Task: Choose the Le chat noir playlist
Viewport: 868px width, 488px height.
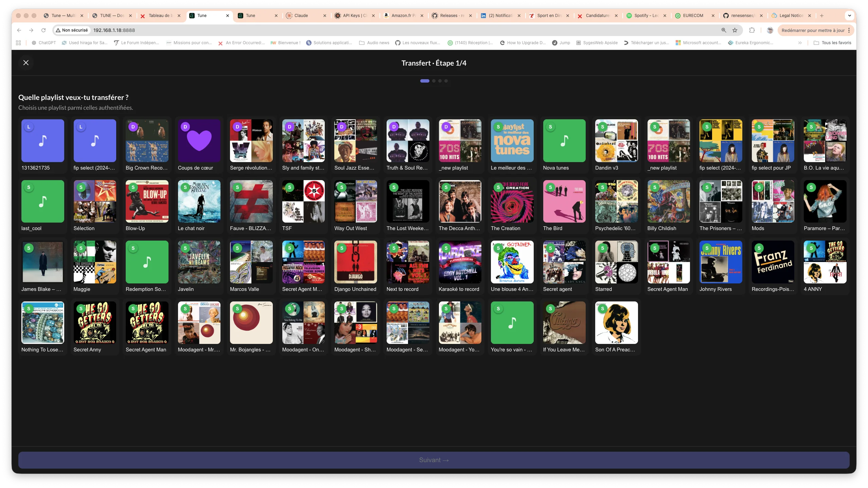Action: [x=199, y=206]
